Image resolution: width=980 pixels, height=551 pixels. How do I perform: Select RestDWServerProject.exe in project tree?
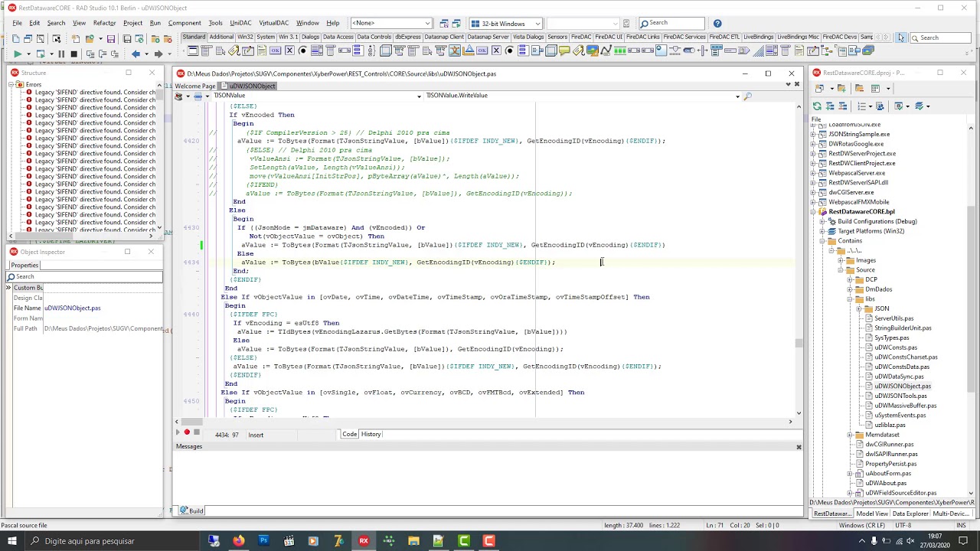pos(862,154)
